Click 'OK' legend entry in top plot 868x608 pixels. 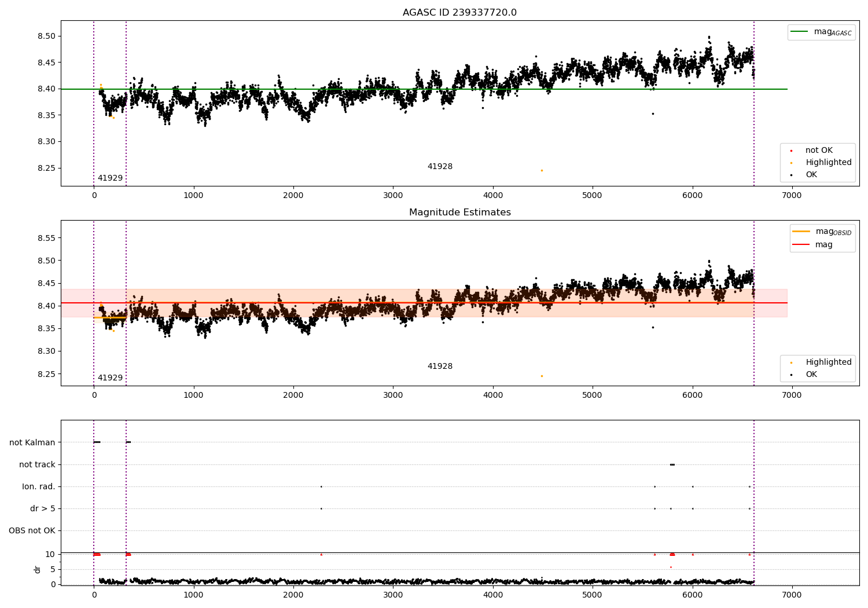point(804,175)
